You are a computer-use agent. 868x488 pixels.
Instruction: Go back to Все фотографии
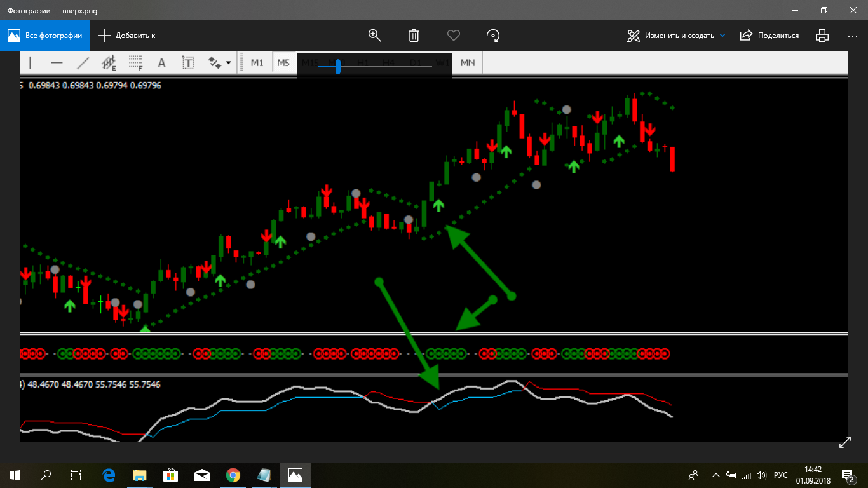click(x=45, y=36)
